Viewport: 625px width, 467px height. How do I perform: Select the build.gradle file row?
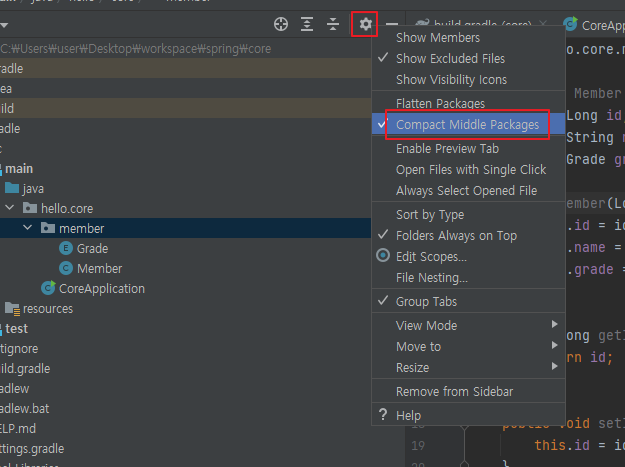(x=185, y=369)
